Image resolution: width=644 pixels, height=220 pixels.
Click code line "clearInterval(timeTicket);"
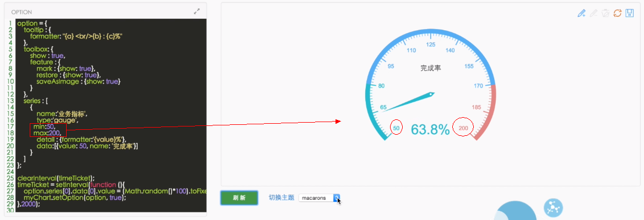click(56, 178)
